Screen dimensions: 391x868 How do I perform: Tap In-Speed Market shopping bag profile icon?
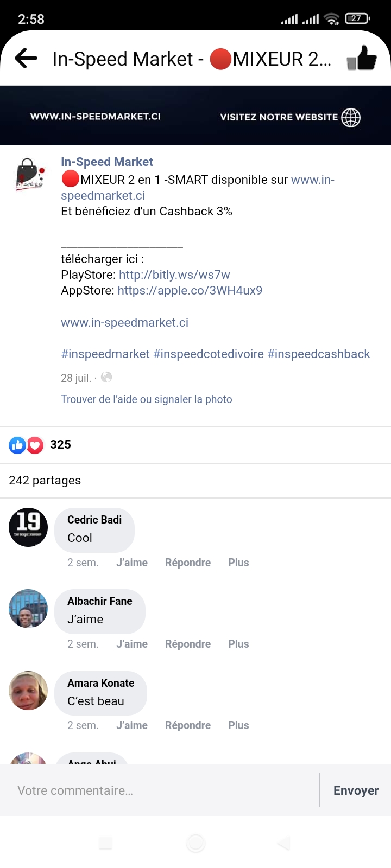[29, 174]
